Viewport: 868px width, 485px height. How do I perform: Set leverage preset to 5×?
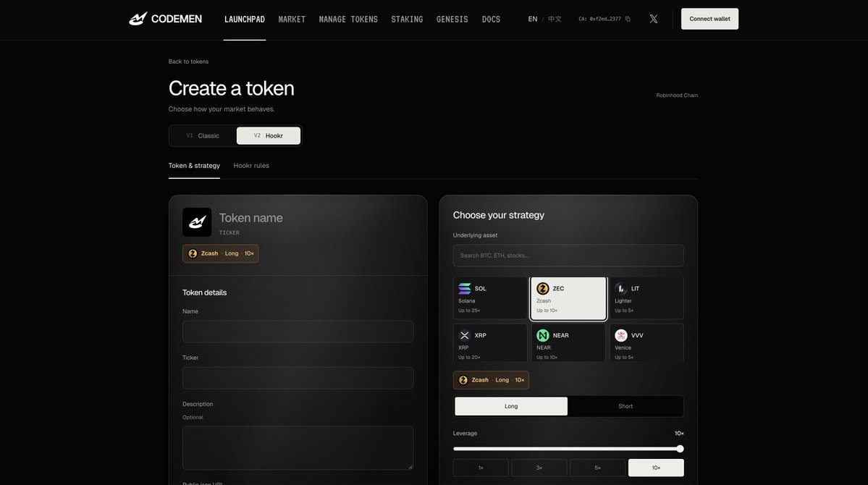(597, 468)
